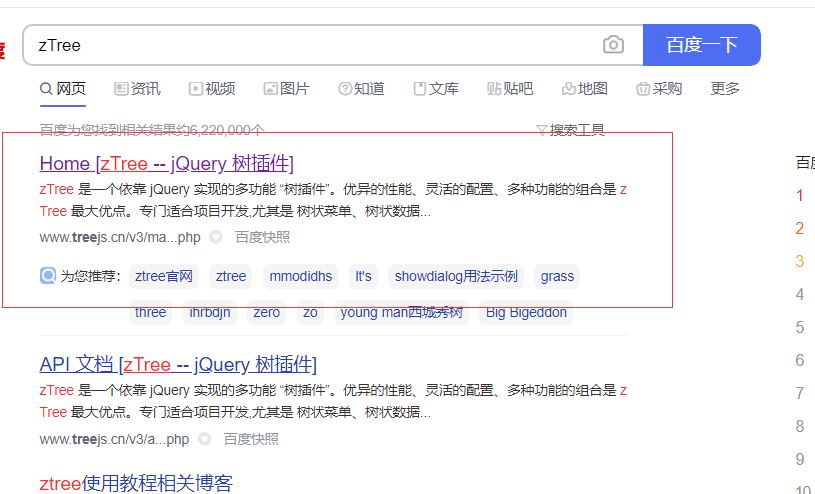This screenshot has width=815, height=494.
Task: Open 搜索工具 filter options
Action: 570,129
